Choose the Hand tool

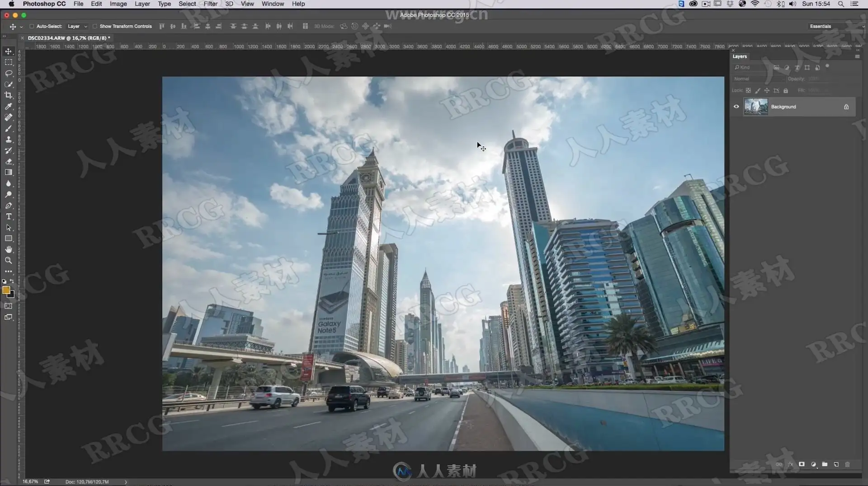click(x=8, y=249)
